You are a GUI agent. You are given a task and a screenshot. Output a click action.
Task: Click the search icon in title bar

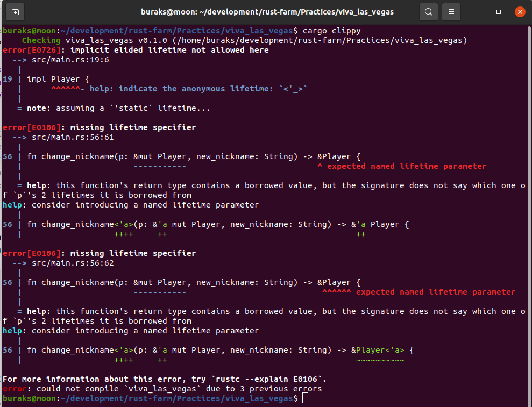tap(428, 11)
